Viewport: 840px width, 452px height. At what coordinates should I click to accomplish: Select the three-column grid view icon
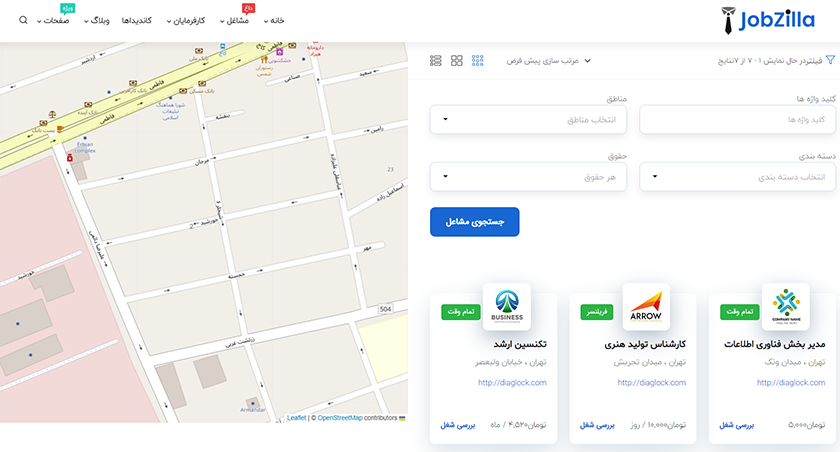tap(478, 61)
